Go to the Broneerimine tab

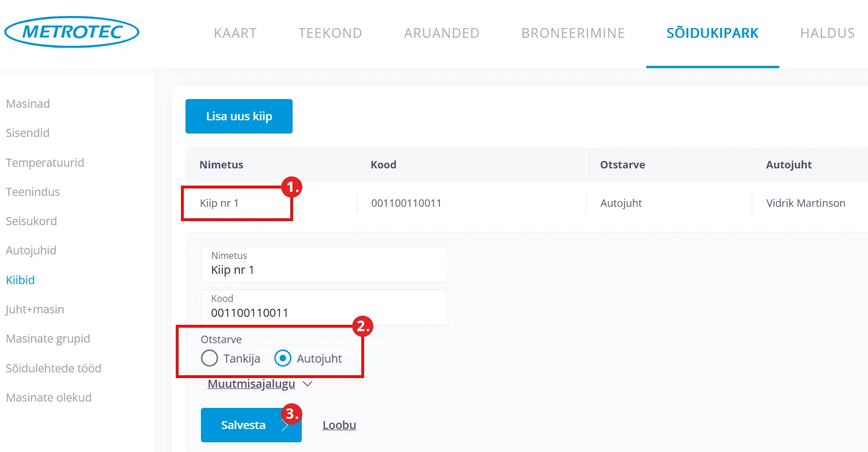pyautogui.click(x=573, y=33)
